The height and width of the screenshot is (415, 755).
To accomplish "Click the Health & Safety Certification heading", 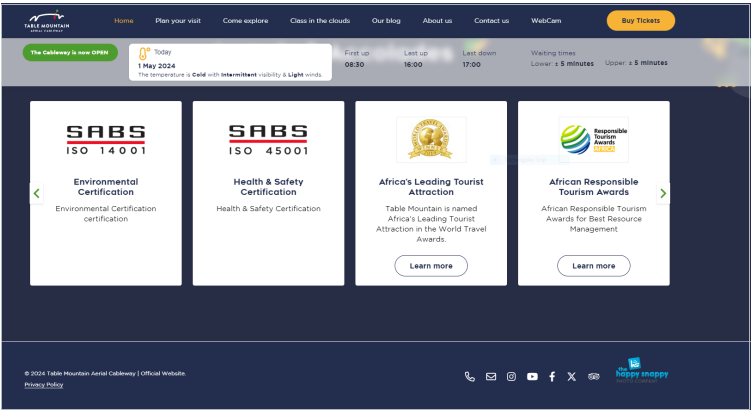I will 268,187.
